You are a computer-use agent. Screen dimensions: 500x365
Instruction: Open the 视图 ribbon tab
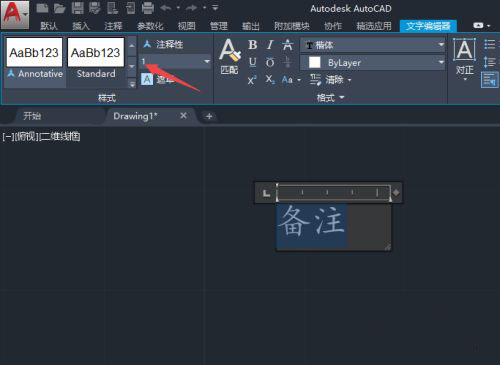[186, 26]
